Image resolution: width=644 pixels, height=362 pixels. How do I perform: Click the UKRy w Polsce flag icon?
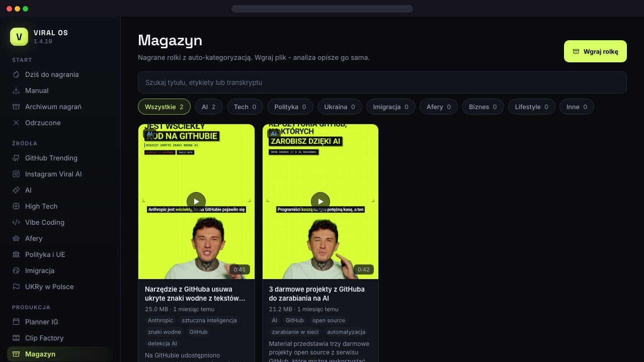pyautogui.click(x=16, y=287)
